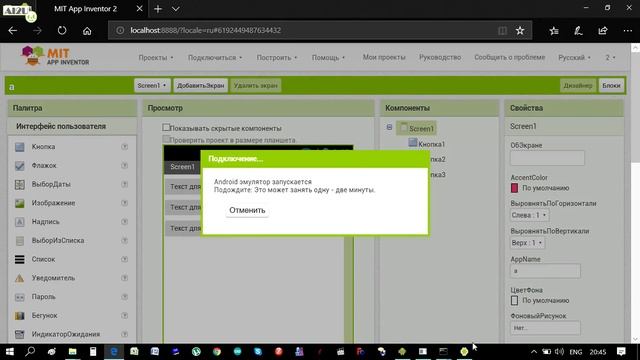Click the Интерфейс пользователя palette header

click(x=72, y=127)
